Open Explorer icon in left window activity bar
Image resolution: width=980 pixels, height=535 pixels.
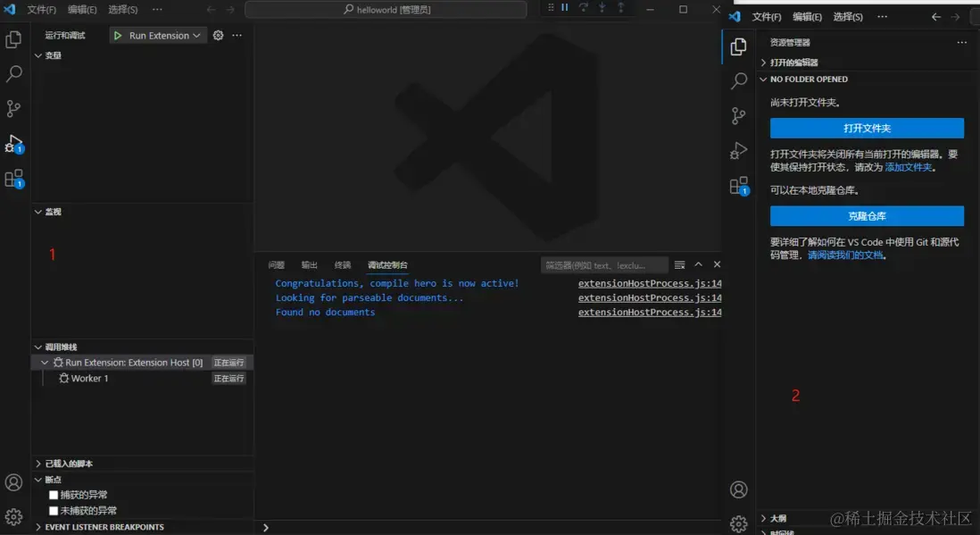(x=13, y=39)
